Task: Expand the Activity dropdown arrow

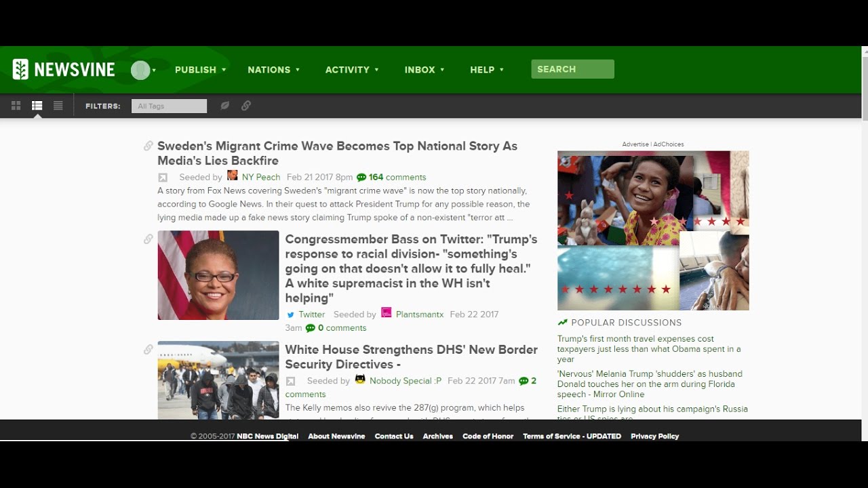Action: [x=377, y=70]
